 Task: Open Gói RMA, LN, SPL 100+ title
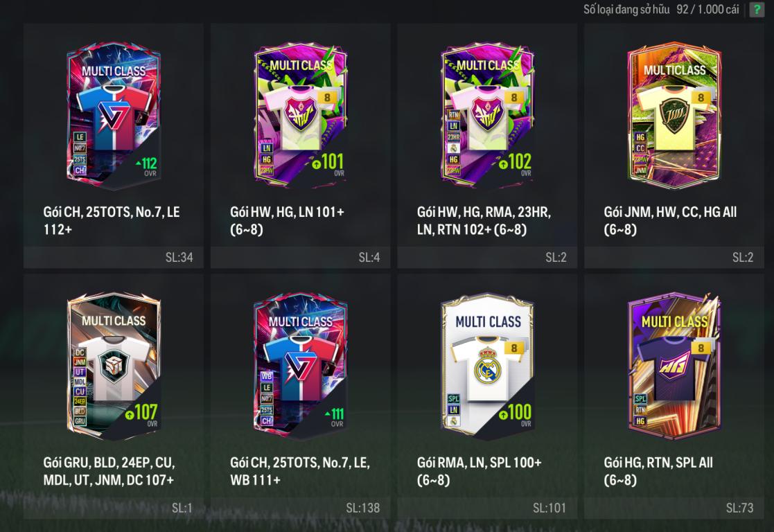[479, 471]
